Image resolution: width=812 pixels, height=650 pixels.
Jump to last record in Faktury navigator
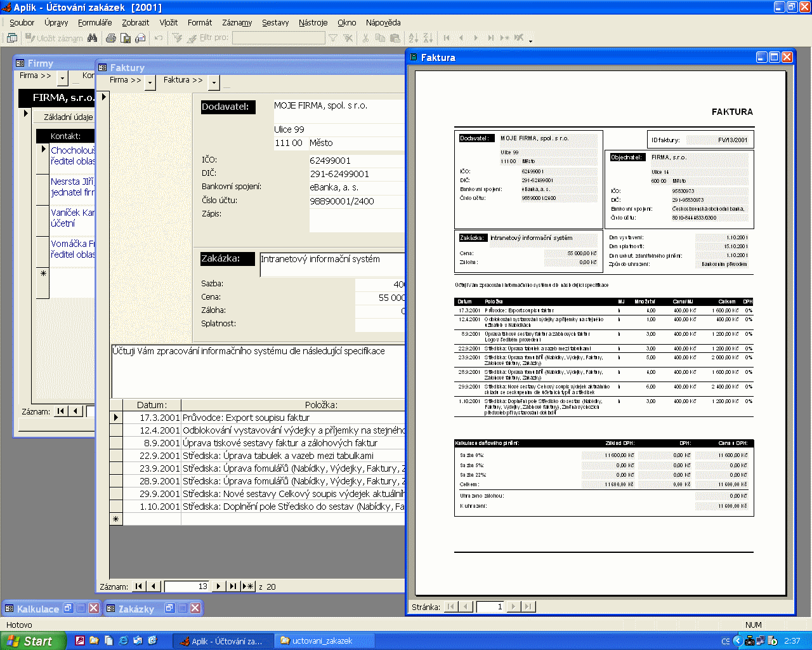(x=233, y=587)
